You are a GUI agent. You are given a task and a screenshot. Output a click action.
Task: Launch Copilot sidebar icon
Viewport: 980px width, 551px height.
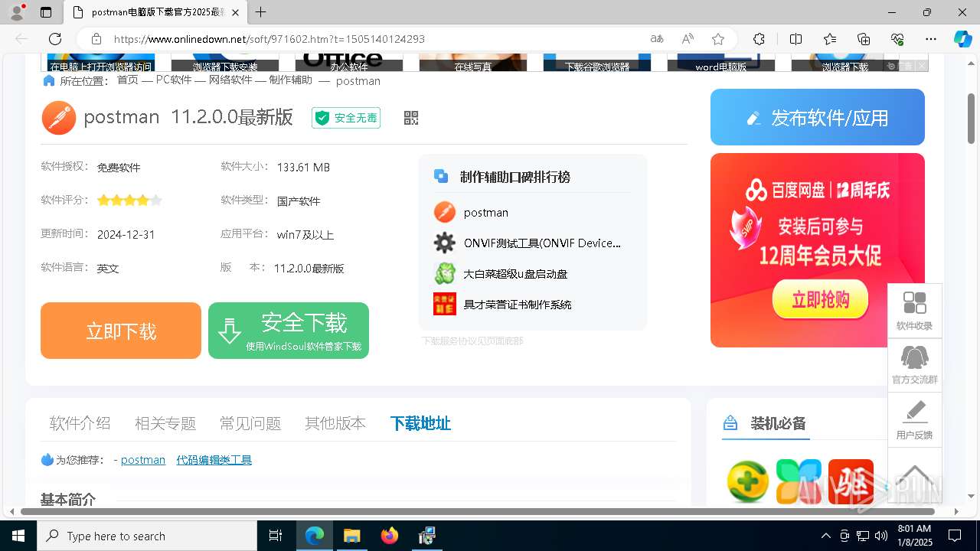coord(962,39)
